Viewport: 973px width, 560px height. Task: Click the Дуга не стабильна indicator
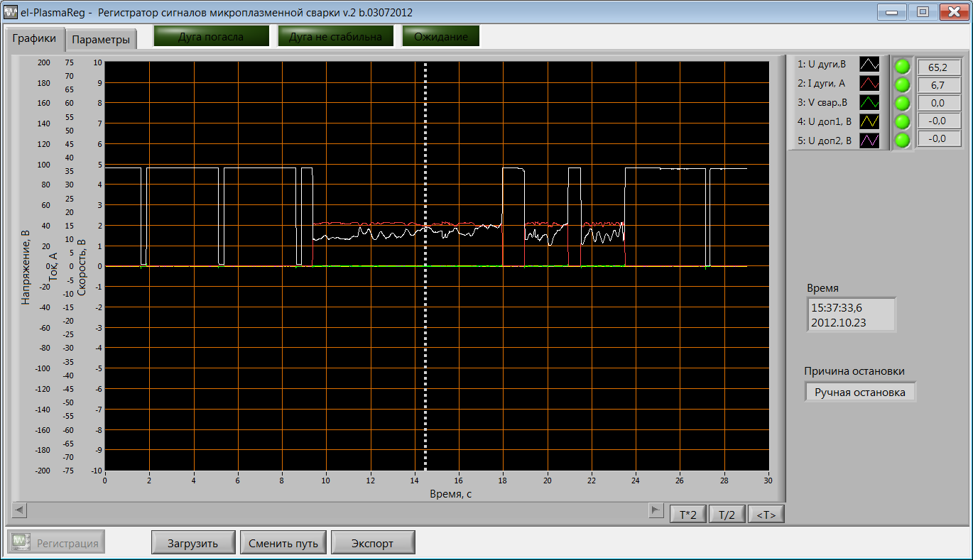coord(335,37)
